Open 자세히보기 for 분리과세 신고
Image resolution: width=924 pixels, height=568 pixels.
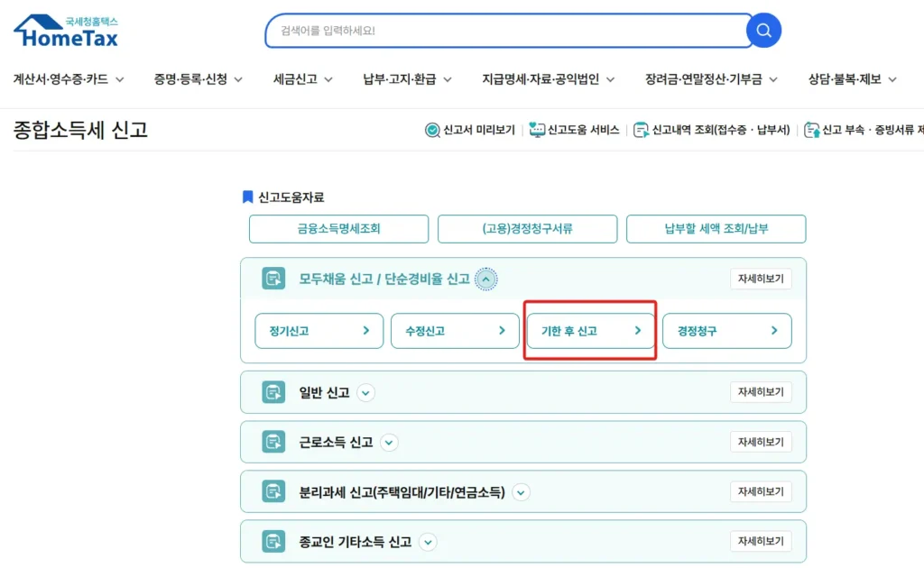click(x=761, y=491)
